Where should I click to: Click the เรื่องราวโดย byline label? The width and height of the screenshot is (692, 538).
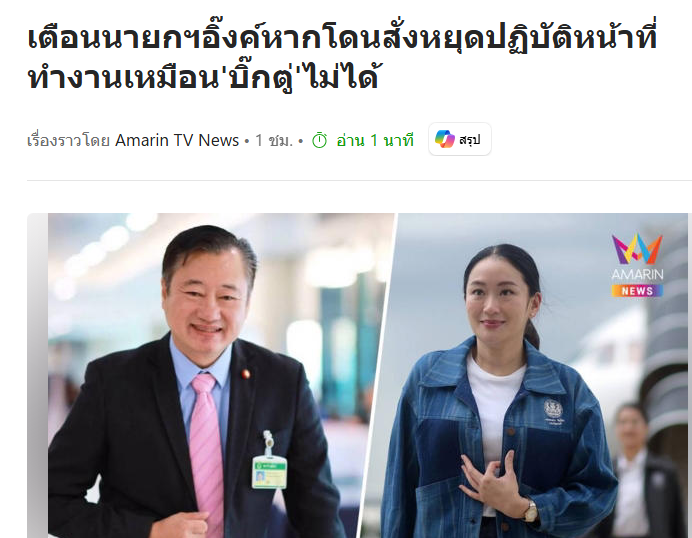68,141
